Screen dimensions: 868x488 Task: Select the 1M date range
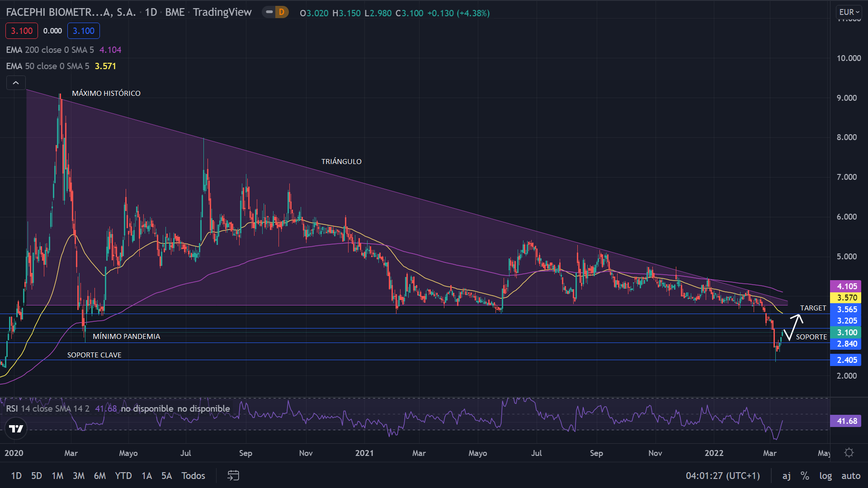[x=57, y=475]
